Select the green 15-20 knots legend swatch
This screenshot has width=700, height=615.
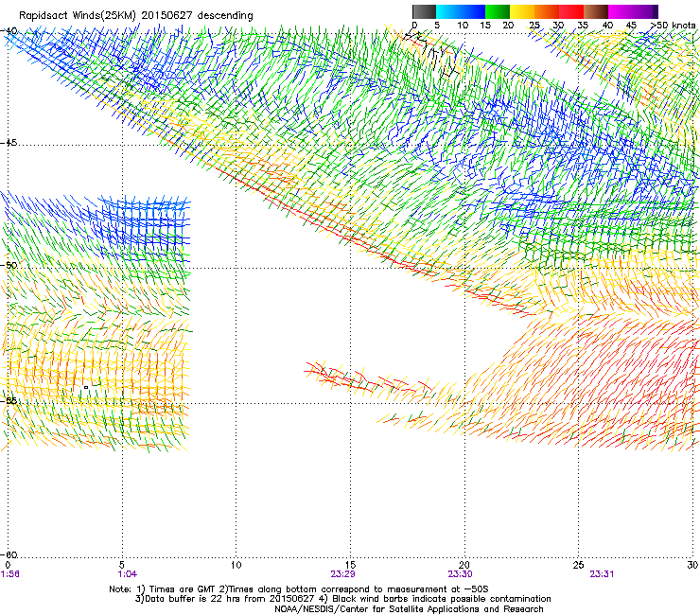tap(498, 11)
